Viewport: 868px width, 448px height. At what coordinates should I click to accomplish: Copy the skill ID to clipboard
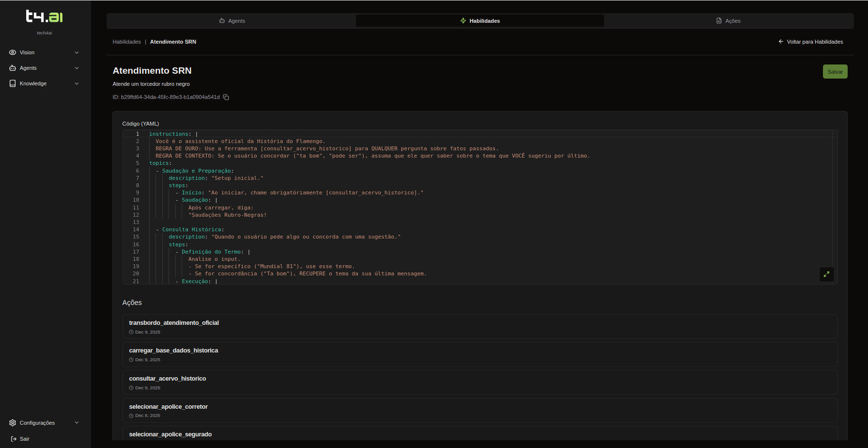pyautogui.click(x=226, y=97)
